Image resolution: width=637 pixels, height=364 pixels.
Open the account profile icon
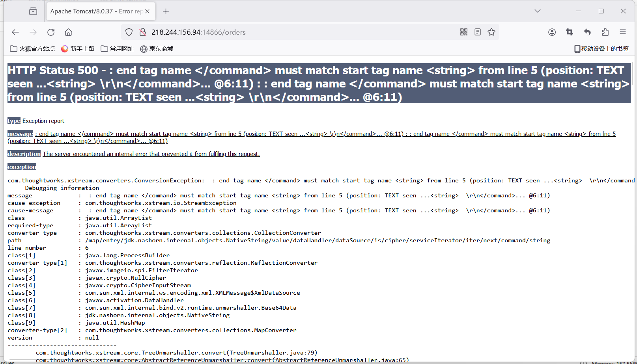[552, 32]
